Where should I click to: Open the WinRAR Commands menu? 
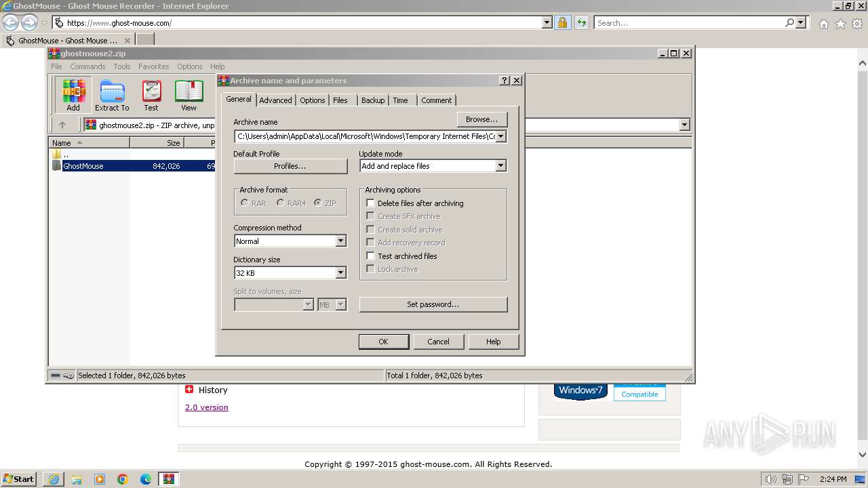[87, 66]
